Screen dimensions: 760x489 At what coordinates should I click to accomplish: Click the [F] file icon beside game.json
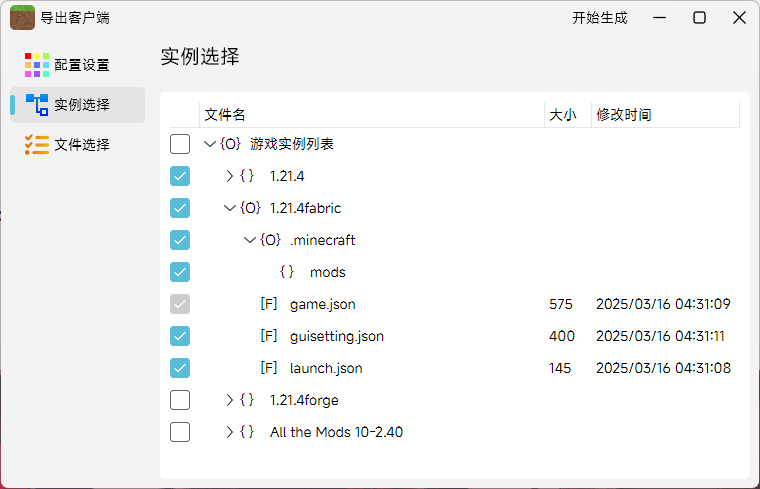(268, 304)
